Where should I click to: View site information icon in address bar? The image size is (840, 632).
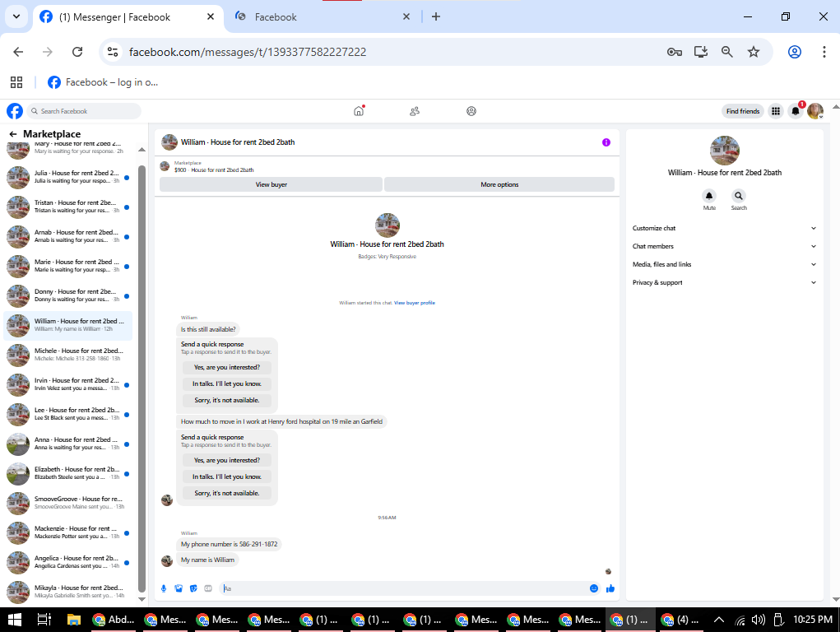[113, 52]
